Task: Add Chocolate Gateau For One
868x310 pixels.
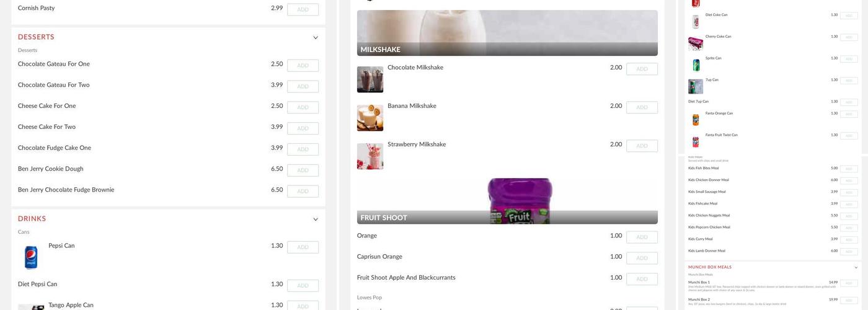Action: tap(303, 66)
